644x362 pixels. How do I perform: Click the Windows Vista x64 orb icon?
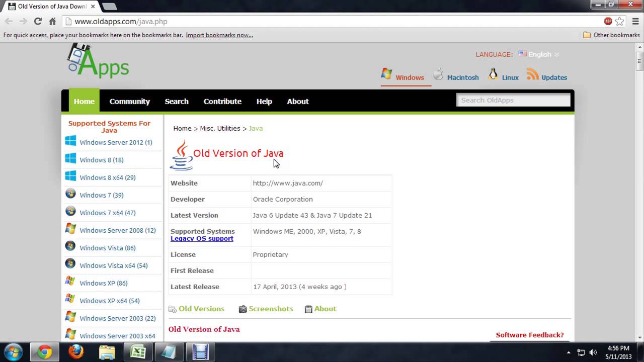(x=70, y=264)
